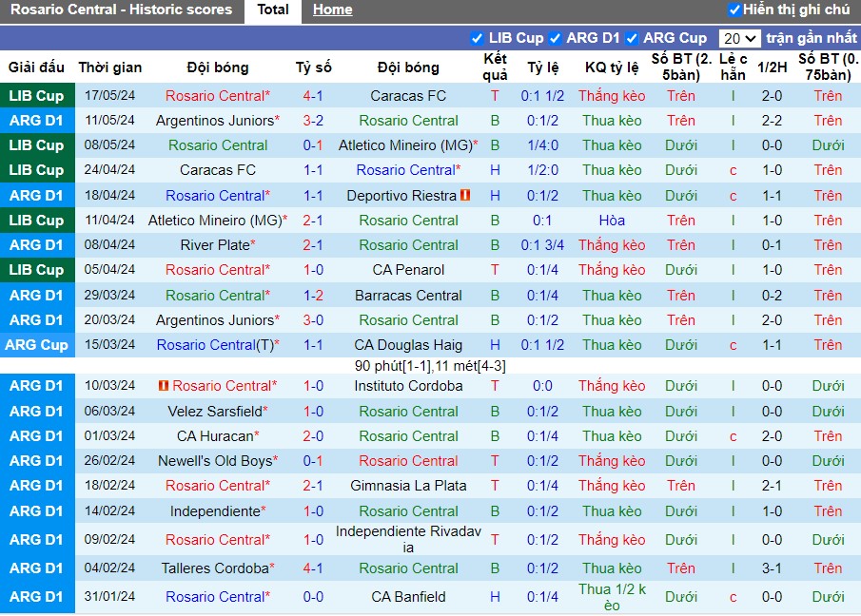This screenshot has width=861, height=616.
Task: Open the Independiente team link on 14/02/24
Action: pos(215,511)
